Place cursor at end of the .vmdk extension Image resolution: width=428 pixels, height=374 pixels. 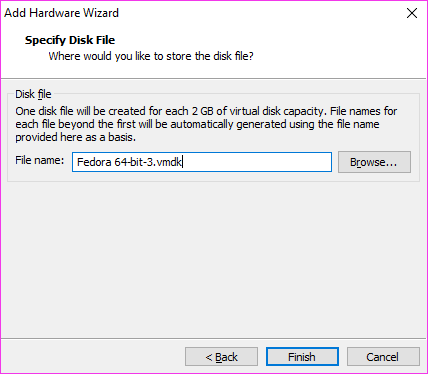[182, 162]
